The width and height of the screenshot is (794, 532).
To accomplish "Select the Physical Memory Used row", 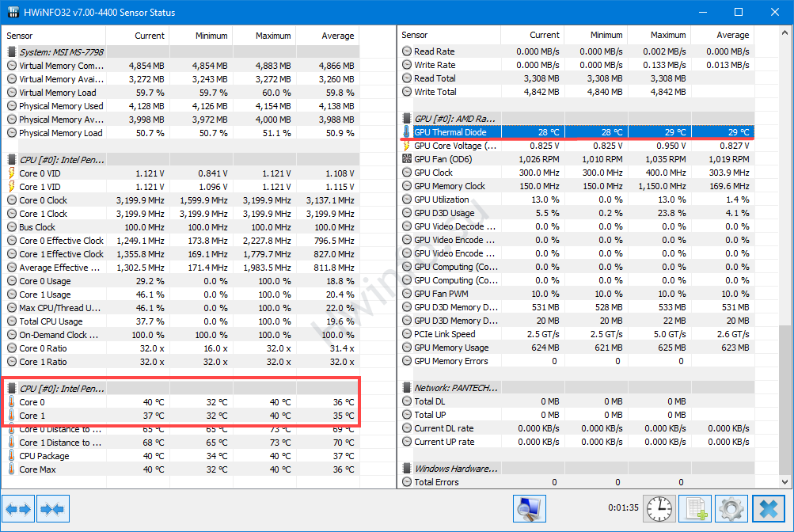I will point(61,106).
